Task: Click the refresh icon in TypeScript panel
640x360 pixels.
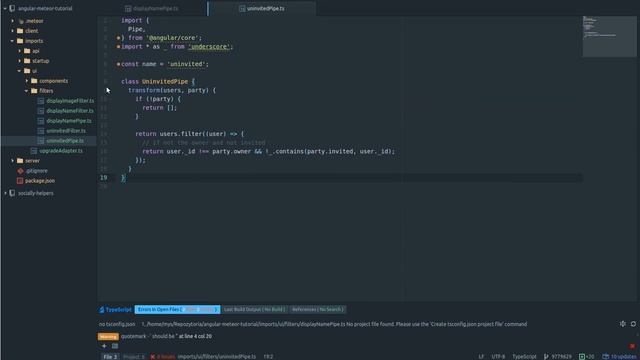Action: 633,324
